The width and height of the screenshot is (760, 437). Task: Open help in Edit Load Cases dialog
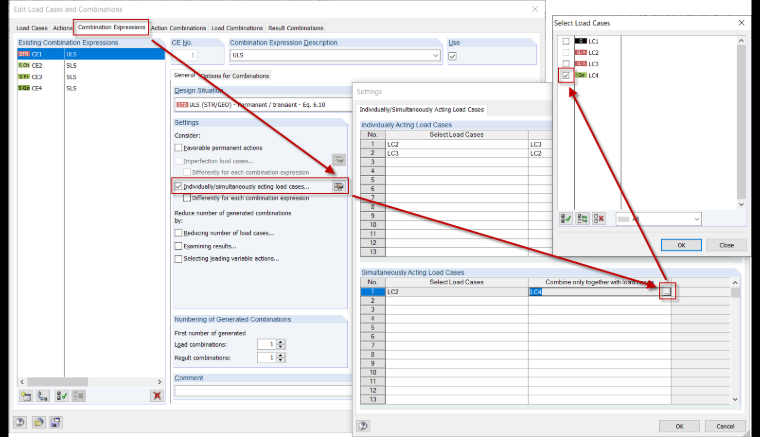[20, 422]
